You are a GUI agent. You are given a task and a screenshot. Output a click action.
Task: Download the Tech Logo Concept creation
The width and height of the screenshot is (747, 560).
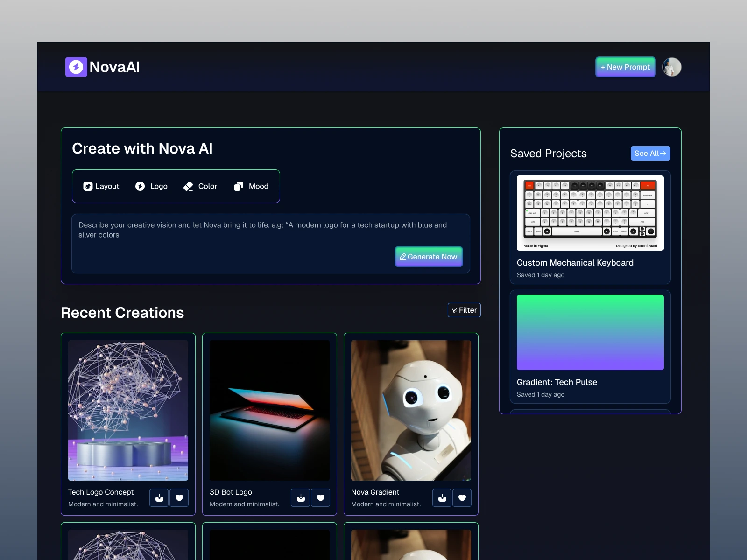pos(159,498)
